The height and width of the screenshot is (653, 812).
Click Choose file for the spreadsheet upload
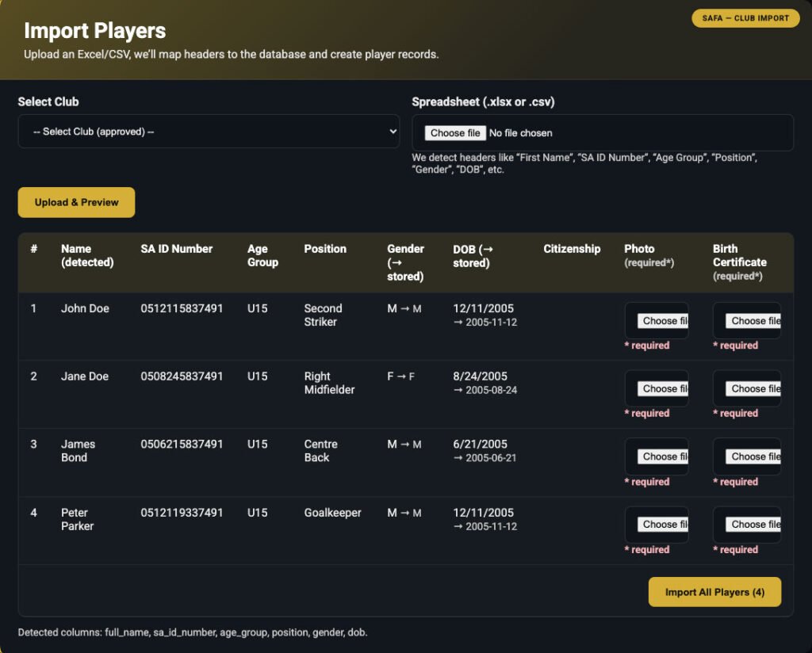(x=455, y=133)
